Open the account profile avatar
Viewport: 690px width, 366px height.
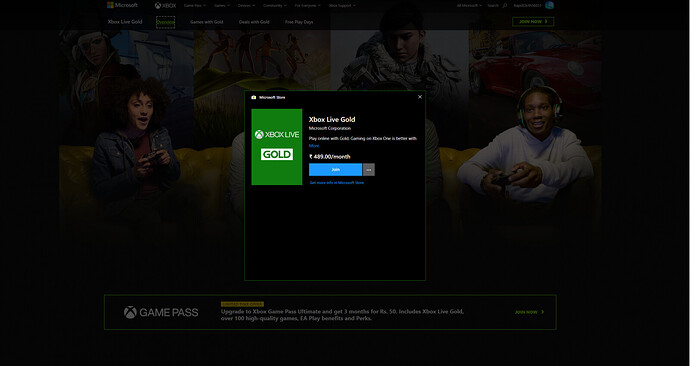coord(549,5)
